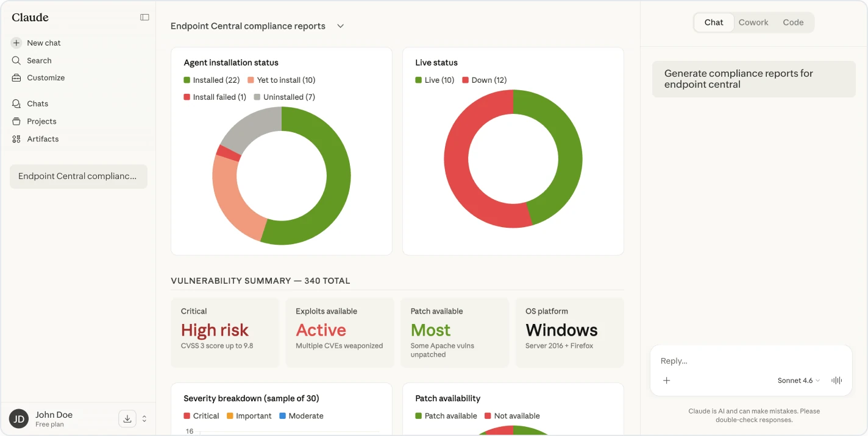Expand the Endpoint Central compliance reports title dropdown
The image size is (868, 436).
point(341,26)
